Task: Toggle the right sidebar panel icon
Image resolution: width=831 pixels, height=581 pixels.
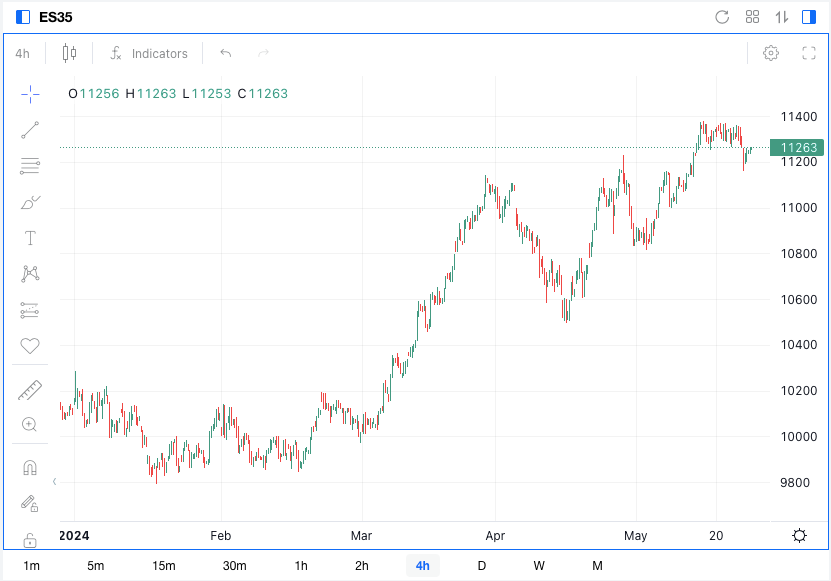Action: tap(808, 17)
